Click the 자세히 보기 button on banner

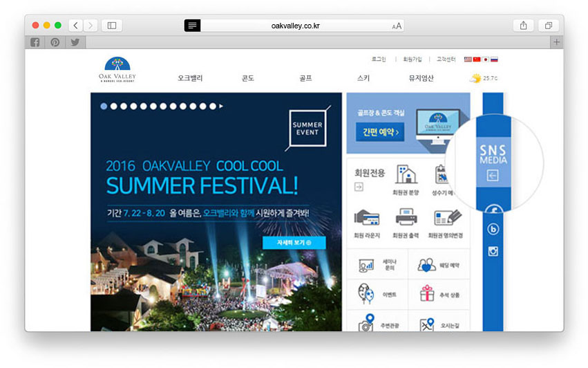tap(294, 243)
